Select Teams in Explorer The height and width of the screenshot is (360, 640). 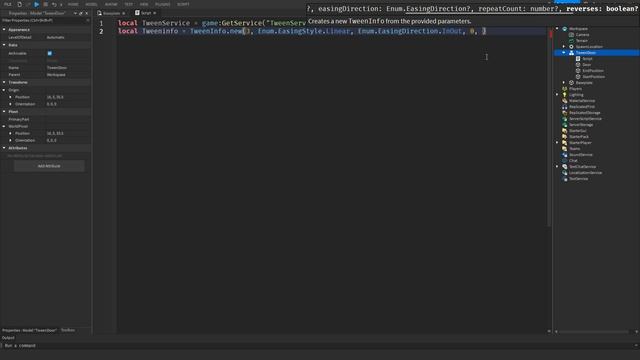pyautogui.click(x=574, y=149)
